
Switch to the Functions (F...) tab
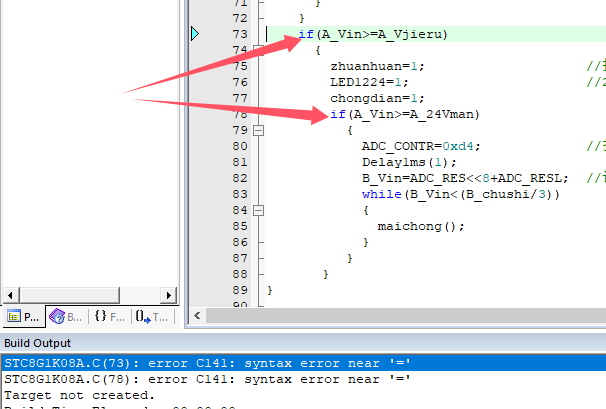click(x=110, y=317)
